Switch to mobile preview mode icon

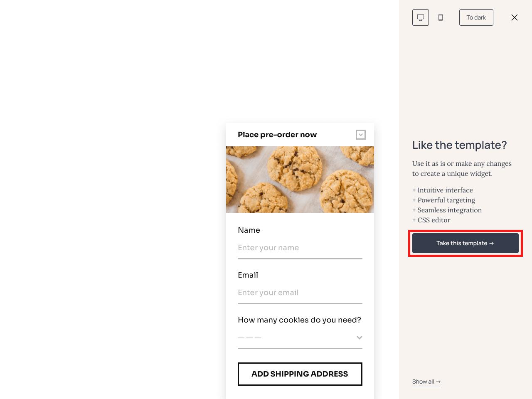[x=441, y=17]
